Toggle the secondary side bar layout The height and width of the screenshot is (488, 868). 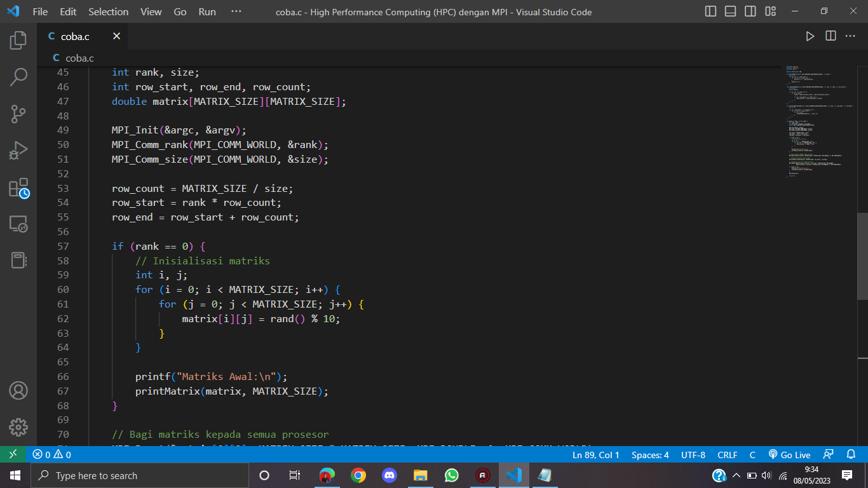click(x=750, y=11)
